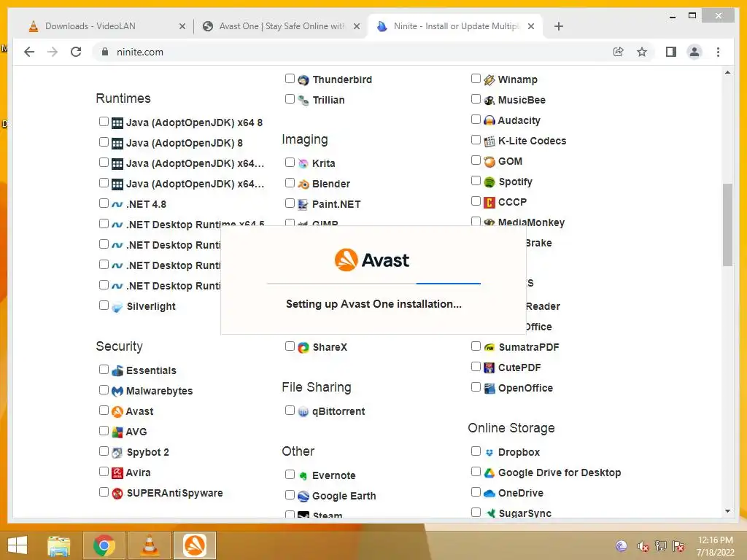Click the OneDrive cloud icon
Screen dimensions: 747x560
[489, 494]
